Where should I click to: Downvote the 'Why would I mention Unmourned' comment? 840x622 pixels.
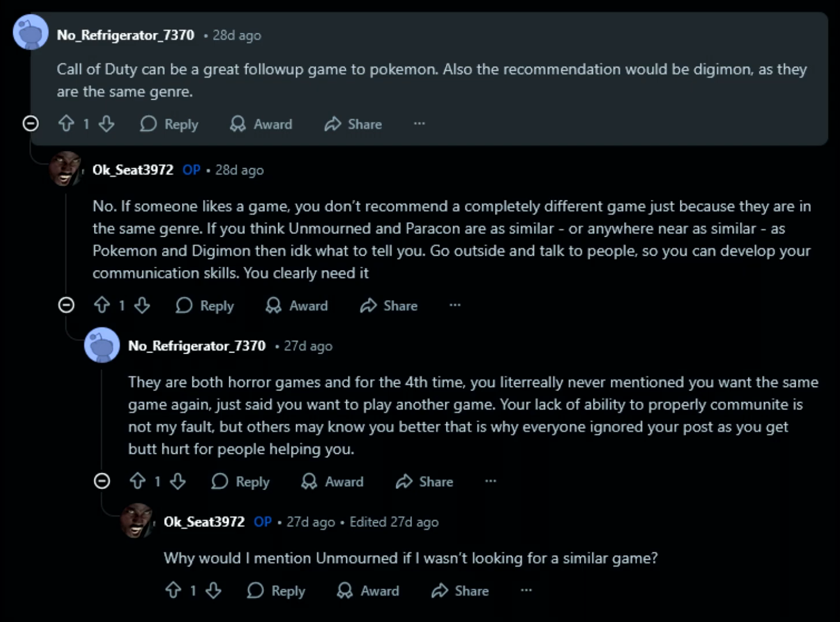click(214, 590)
